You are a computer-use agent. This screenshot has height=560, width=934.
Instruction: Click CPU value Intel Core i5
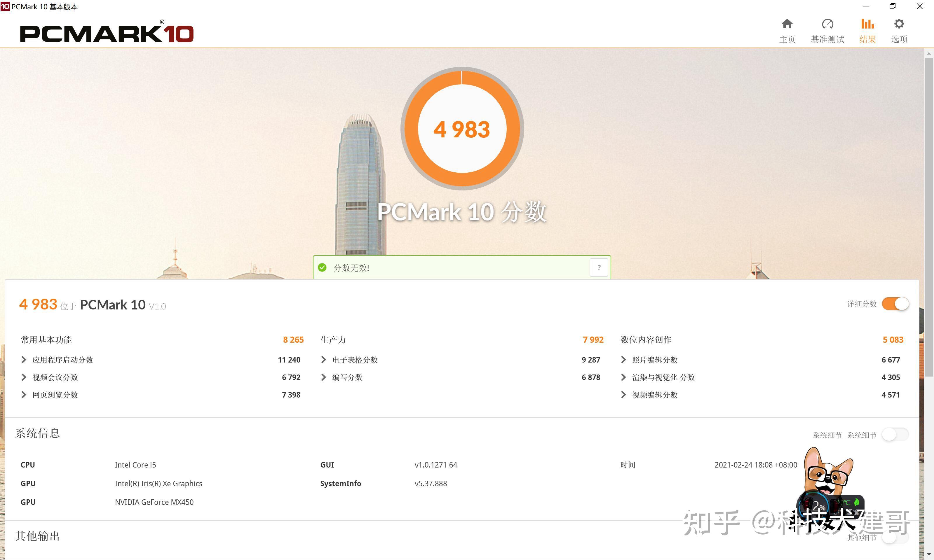pyautogui.click(x=135, y=465)
